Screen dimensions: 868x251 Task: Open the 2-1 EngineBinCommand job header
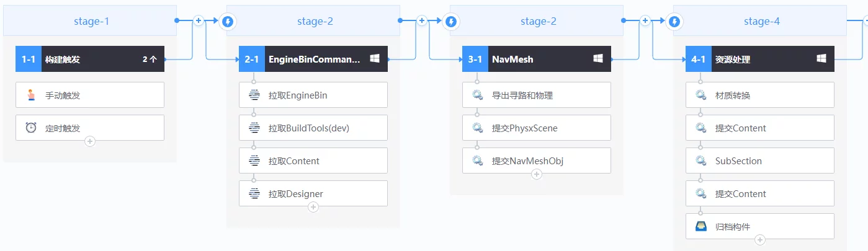[313, 59]
